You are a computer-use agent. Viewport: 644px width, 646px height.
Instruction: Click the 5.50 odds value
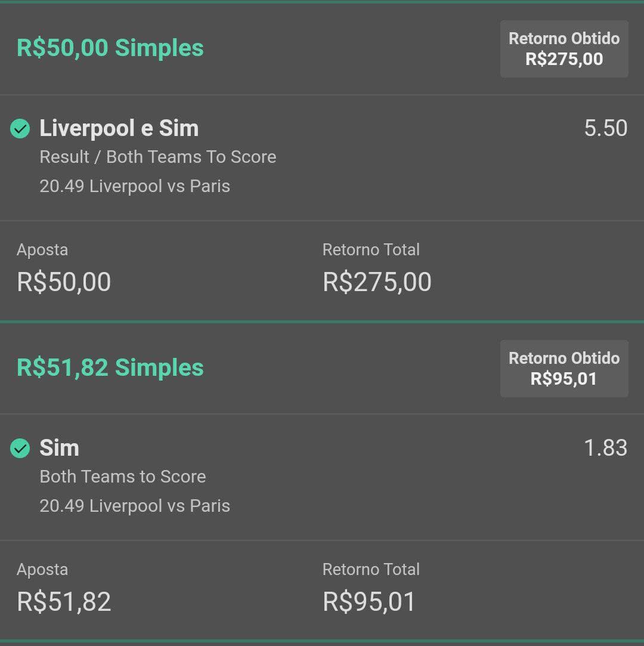click(606, 128)
